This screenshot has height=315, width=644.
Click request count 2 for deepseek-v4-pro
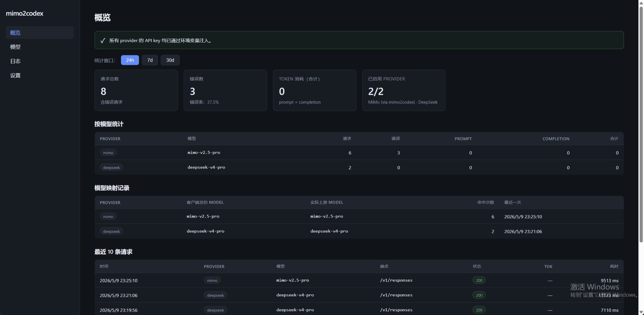point(350,168)
